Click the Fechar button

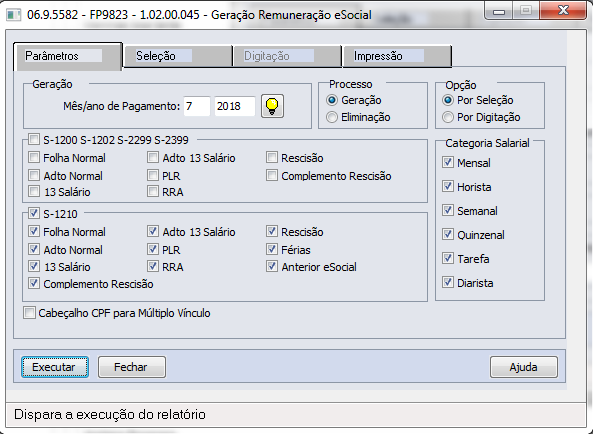[x=132, y=367]
